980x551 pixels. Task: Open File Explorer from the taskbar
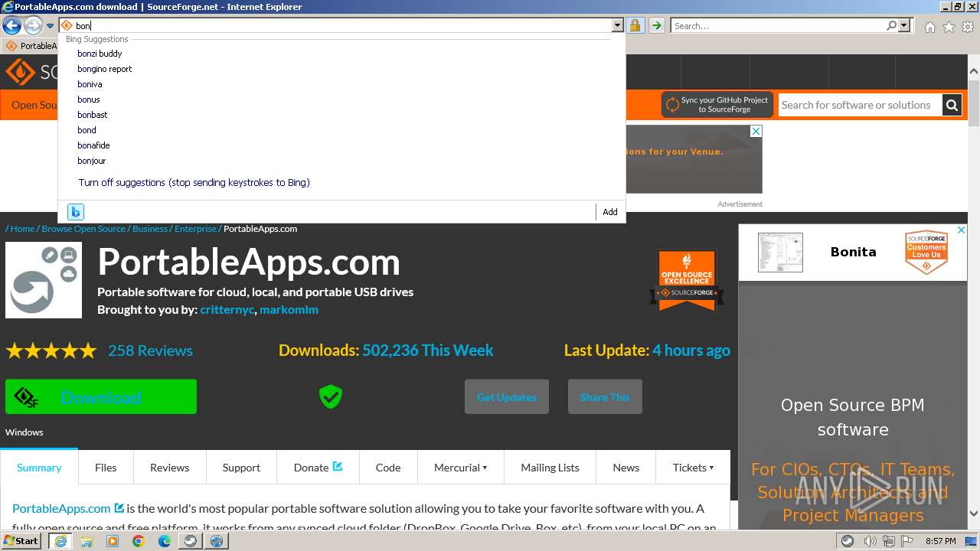click(87, 541)
